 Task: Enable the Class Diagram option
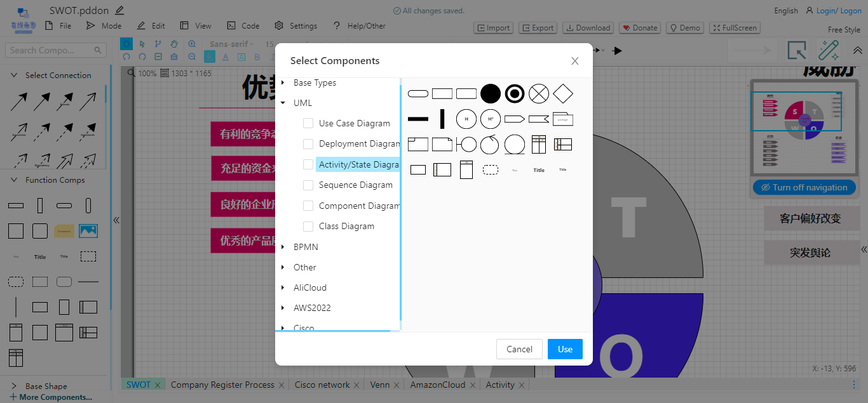(308, 226)
